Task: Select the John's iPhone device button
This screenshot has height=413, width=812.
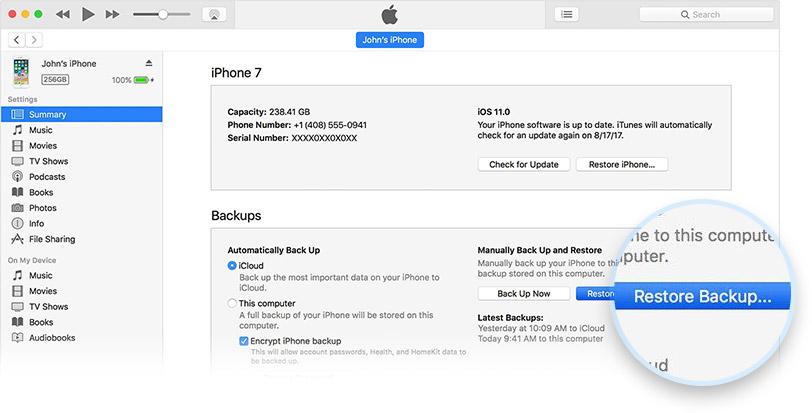Action: [x=389, y=40]
